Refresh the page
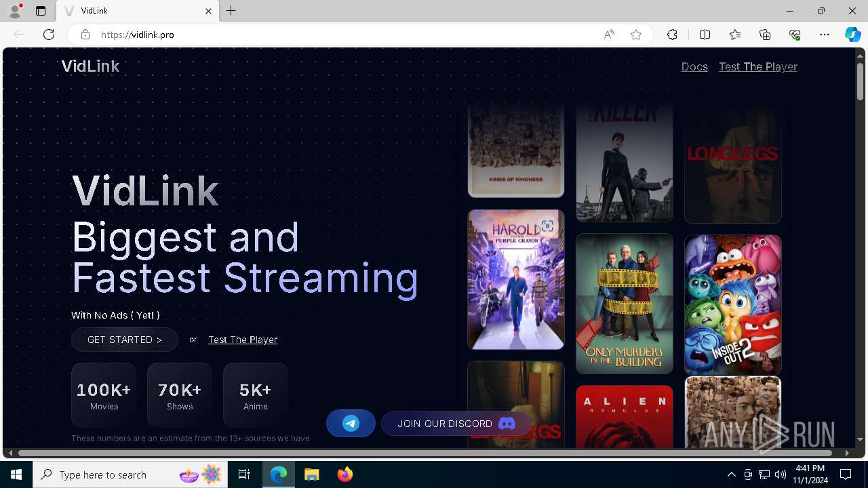 [x=49, y=35]
